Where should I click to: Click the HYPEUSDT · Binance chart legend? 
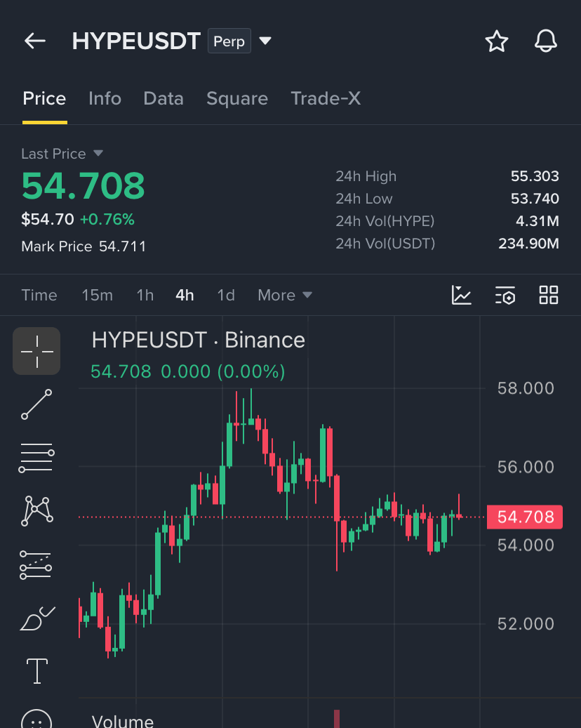[198, 340]
